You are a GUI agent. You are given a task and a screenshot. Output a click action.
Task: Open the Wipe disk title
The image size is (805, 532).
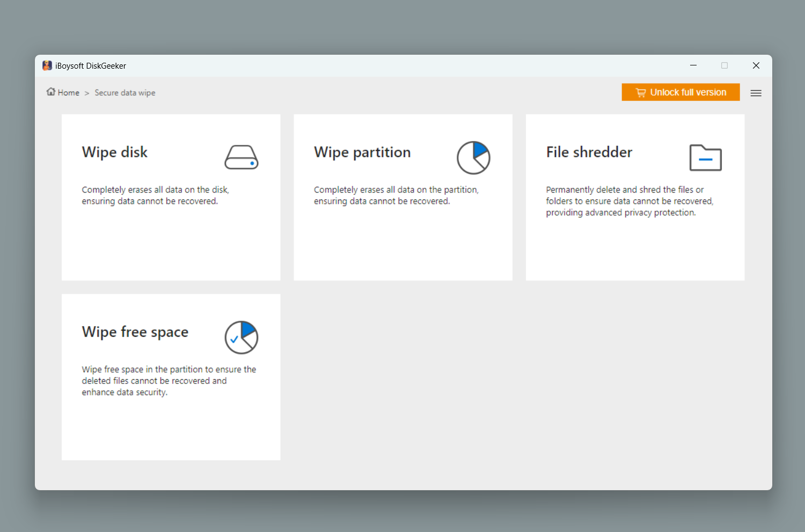coord(115,152)
